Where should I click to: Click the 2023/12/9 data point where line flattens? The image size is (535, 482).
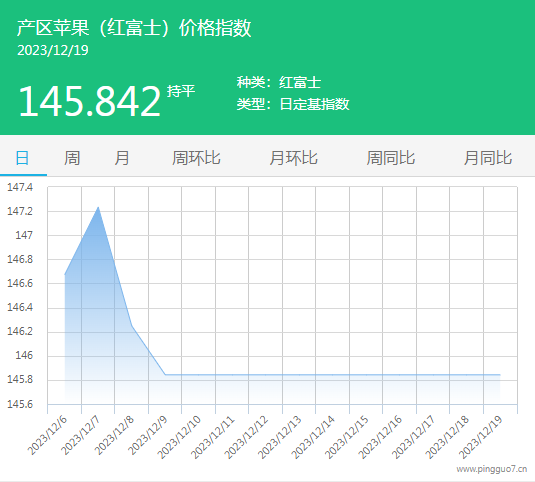coord(165,375)
